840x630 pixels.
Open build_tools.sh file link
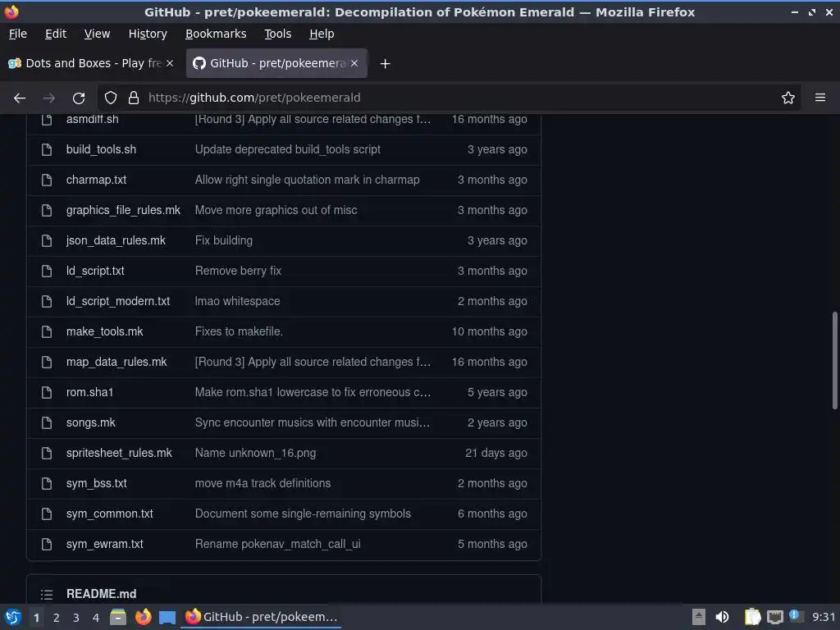click(x=101, y=149)
